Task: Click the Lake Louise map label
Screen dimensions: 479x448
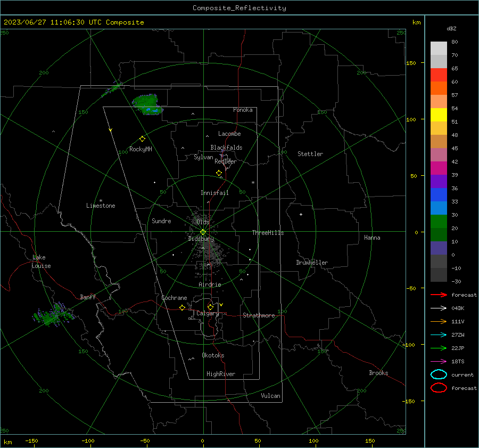Action: click(41, 262)
